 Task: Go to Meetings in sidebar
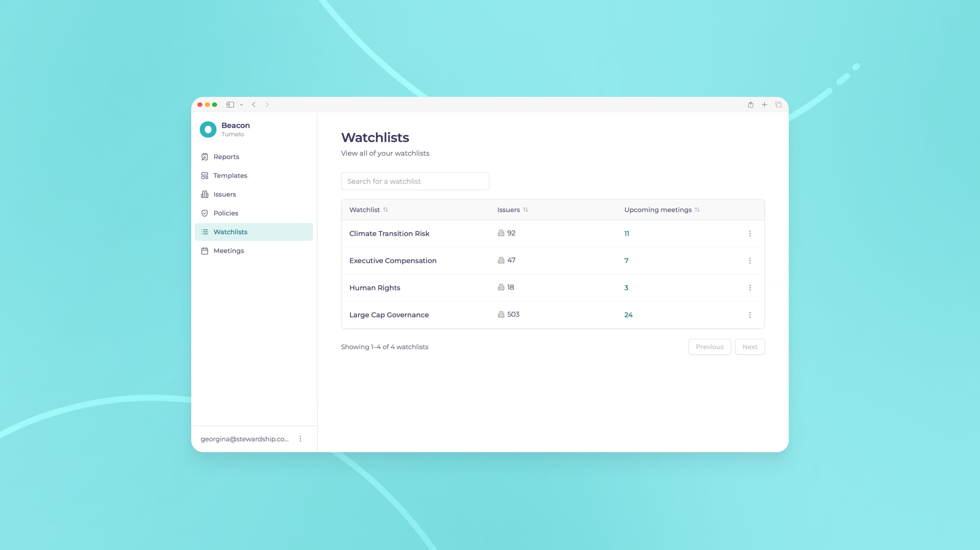click(x=254, y=251)
